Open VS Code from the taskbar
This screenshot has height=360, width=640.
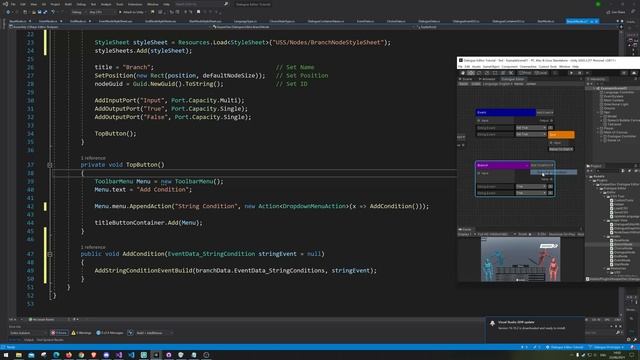(131, 355)
